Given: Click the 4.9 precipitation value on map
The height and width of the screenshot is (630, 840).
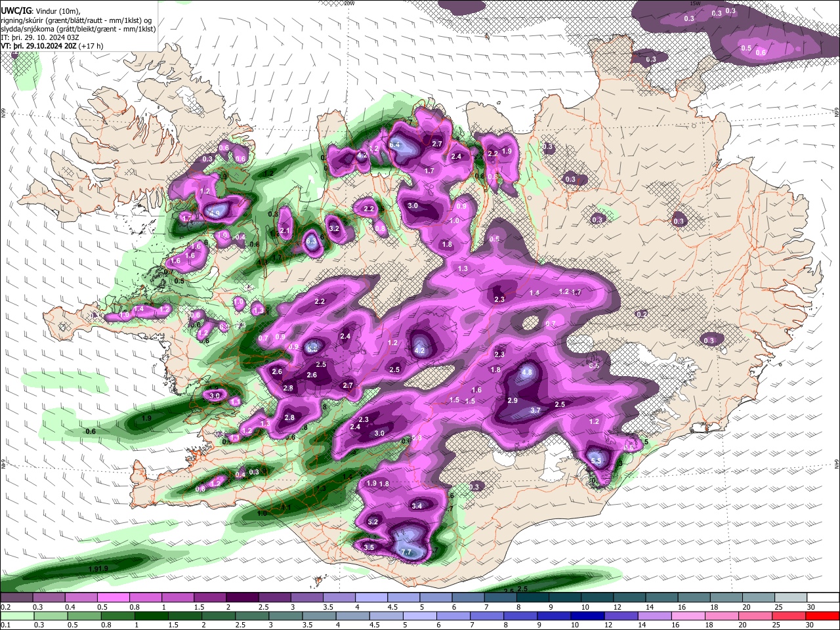Looking at the screenshot, I should click(215, 213).
